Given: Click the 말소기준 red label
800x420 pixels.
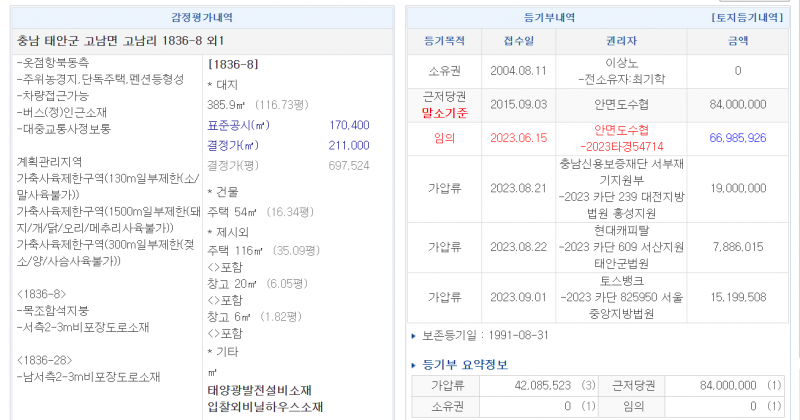Looking at the screenshot, I should pyautogui.click(x=445, y=112).
